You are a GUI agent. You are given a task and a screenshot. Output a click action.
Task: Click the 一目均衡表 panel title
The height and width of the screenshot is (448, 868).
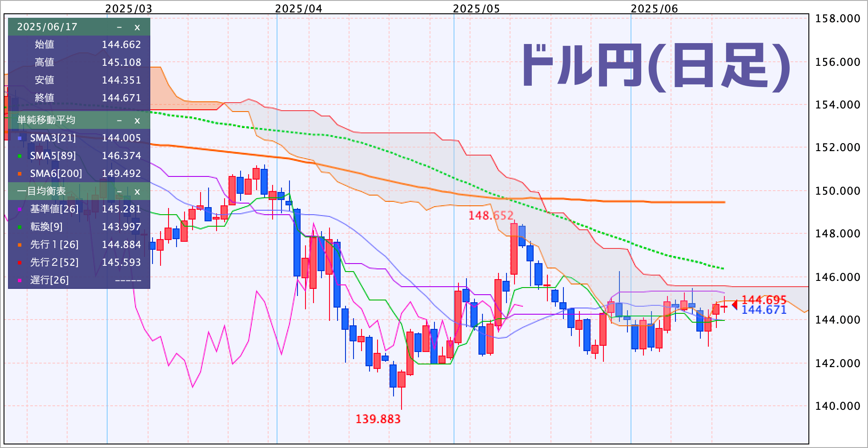(x=41, y=192)
